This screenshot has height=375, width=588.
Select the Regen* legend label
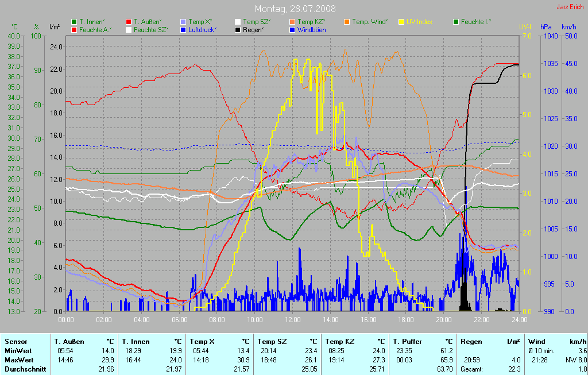253,30
